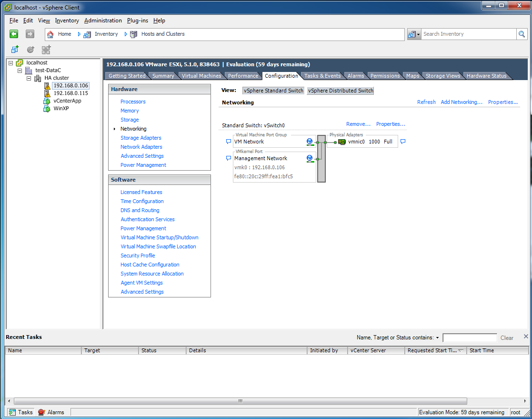Collapse the localhost tree node

tap(11, 63)
